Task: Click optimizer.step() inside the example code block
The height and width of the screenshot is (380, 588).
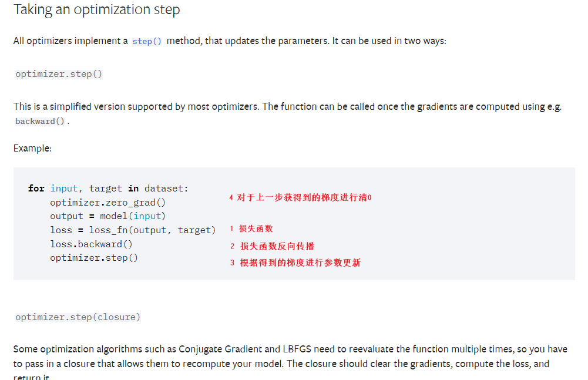Action: (x=93, y=258)
